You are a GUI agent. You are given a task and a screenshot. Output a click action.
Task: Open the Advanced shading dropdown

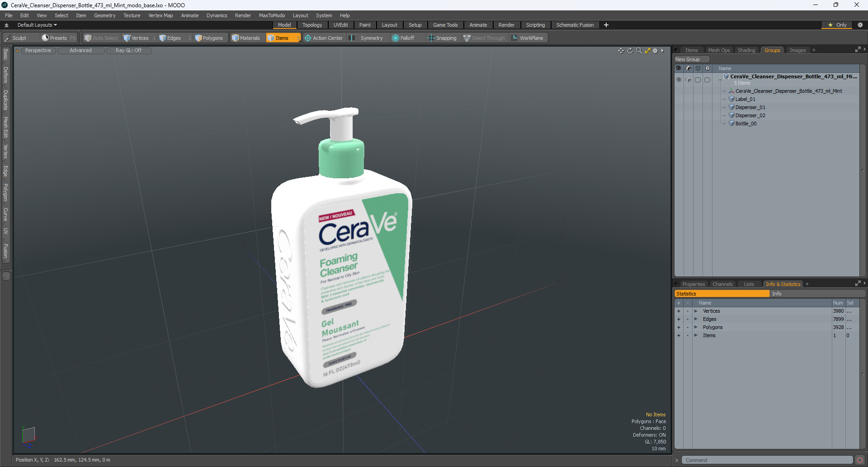click(x=80, y=51)
